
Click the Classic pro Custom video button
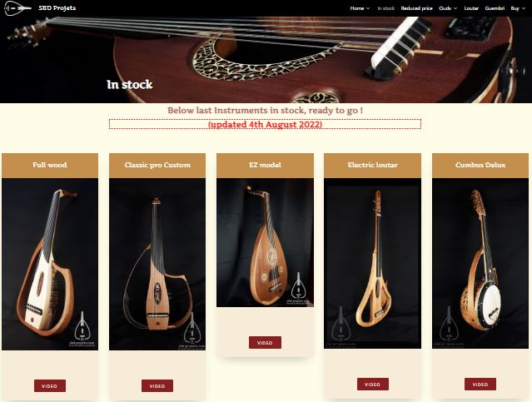pyautogui.click(x=157, y=385)
